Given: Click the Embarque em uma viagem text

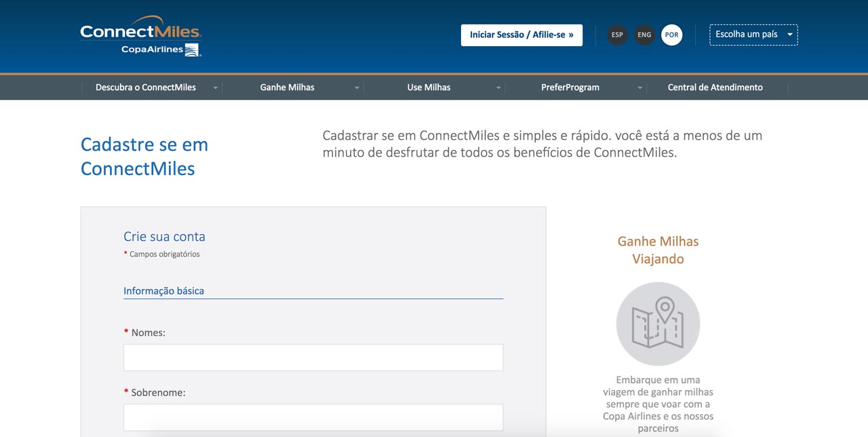Looking at the screenshot, I should [658, 404].
